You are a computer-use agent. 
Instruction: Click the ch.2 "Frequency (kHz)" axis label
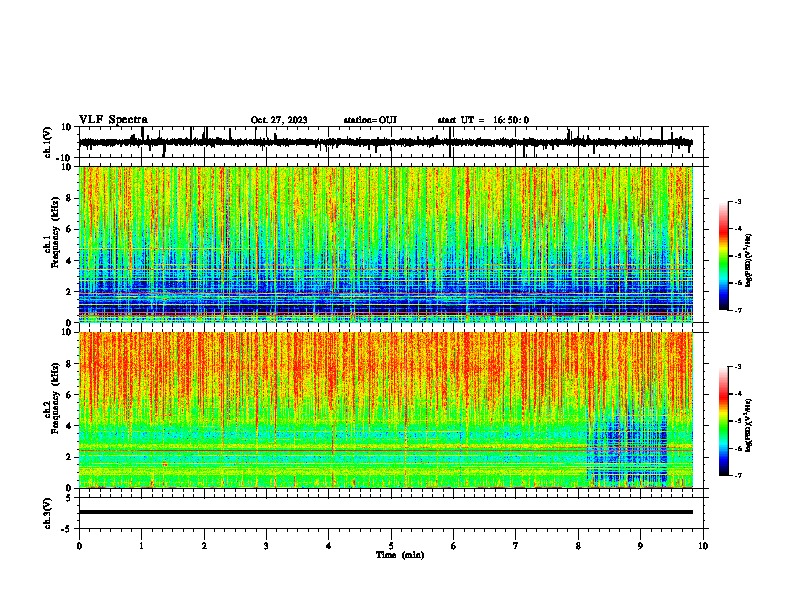(55, 398)
